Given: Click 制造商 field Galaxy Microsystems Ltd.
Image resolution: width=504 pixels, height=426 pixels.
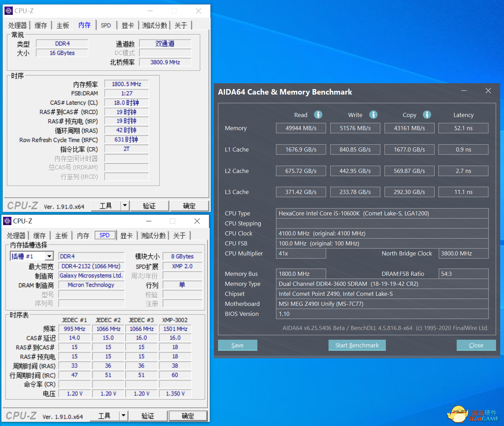Looking at the screenshot, I should pos(91,275).
